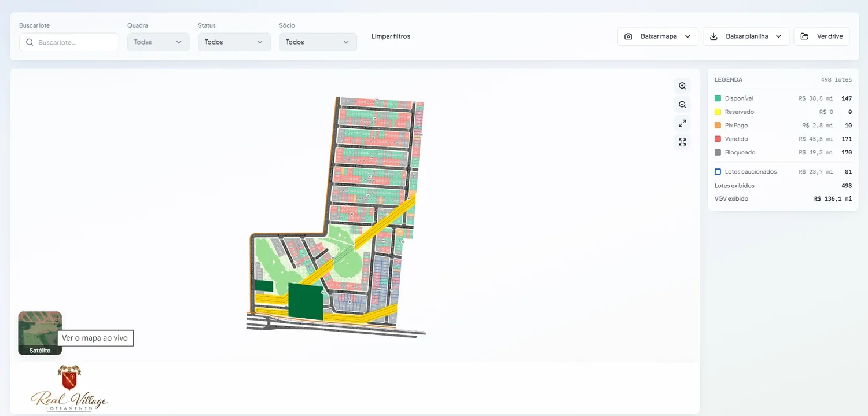Click the folder icon on Ver drive
This screenshot has width=868, height=416.
[x=804, y=36]
